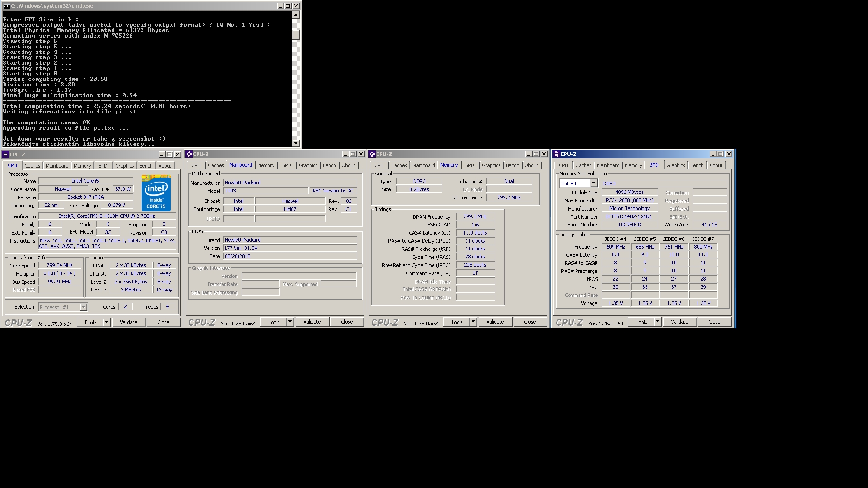Click Max TDP 37.0 W value
The height and width of the screenshot is (488, 868).
coord(123,189)
